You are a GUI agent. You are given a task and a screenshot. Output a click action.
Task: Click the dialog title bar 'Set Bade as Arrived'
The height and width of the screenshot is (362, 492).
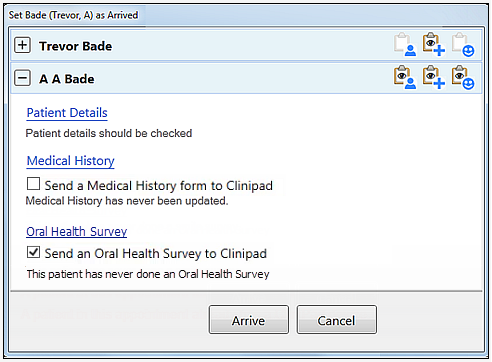pos(73,15)
